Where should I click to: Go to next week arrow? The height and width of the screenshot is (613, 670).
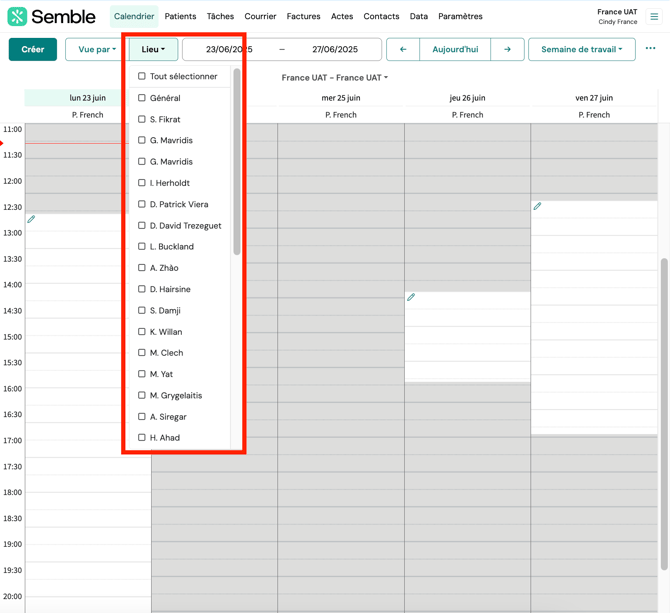[507, 49]
